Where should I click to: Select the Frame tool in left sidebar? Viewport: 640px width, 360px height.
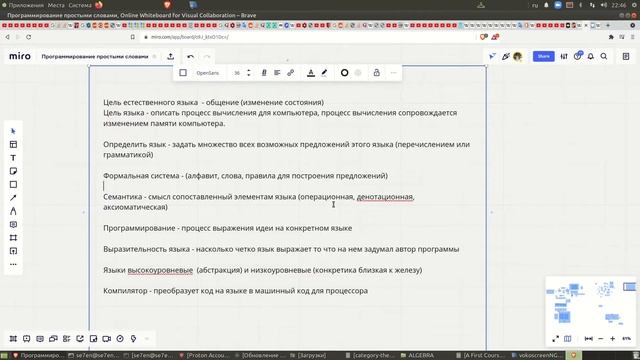click(x=13, y=238)
